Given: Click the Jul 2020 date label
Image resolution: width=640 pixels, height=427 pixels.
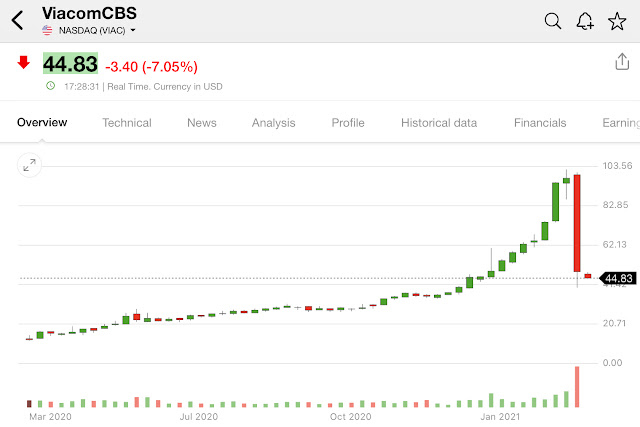Looking at the screenshot, I should (199, 417).
